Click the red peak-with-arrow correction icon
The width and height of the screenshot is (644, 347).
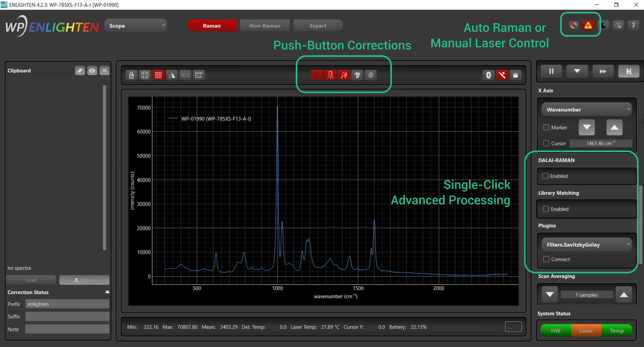tap(344, 75)
